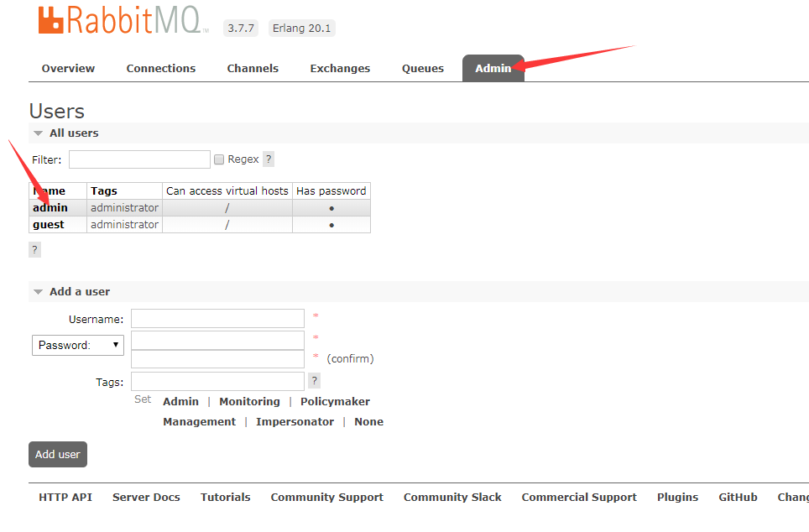Click administrator tag in guest row

coord(125,224)
